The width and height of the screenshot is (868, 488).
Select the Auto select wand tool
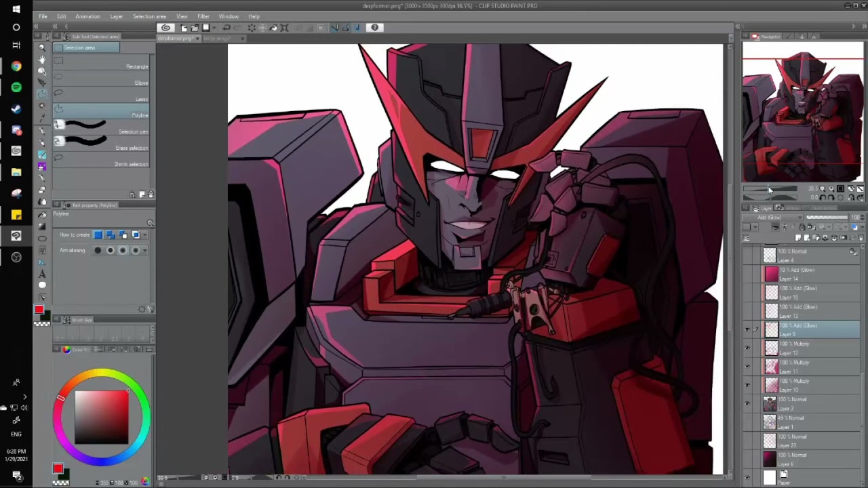point(42,106)
